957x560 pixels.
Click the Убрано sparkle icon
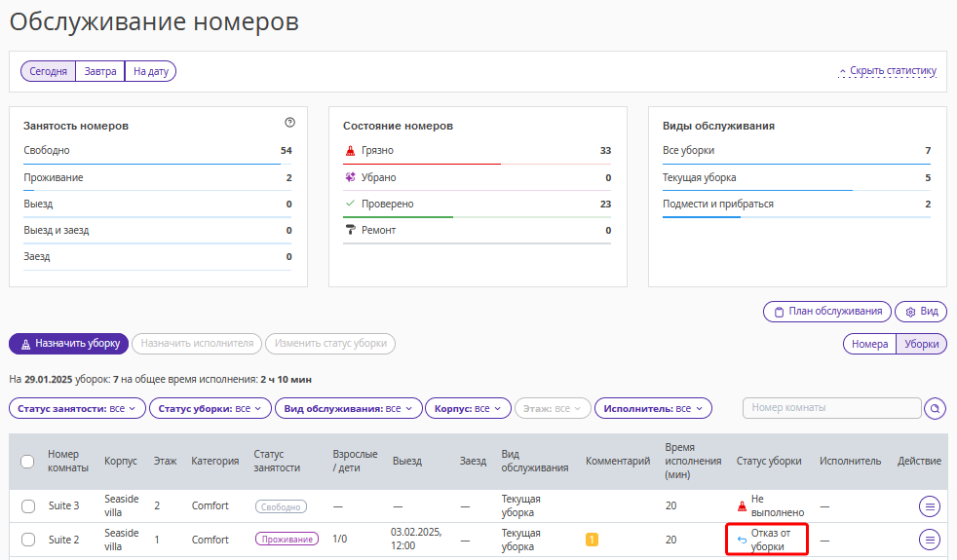pos(350,177)
